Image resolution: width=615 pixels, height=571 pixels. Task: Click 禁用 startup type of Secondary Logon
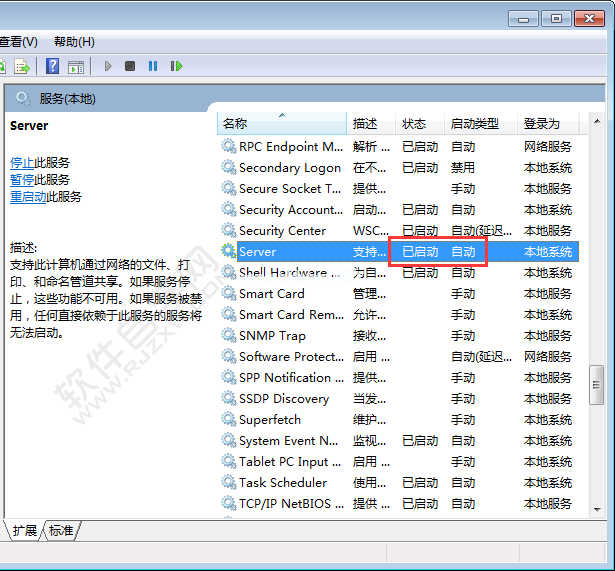(x=462, y=167)
